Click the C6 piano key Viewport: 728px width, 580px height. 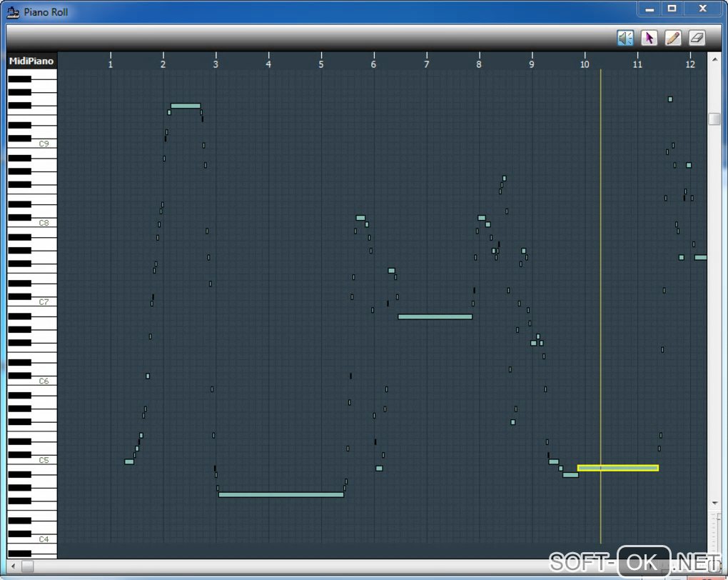click(x=44, y=381)
